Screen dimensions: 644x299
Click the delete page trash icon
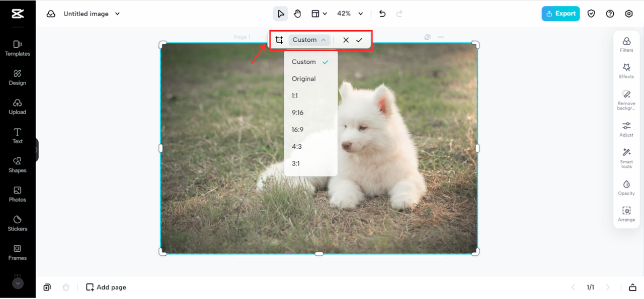click(66, 287)
